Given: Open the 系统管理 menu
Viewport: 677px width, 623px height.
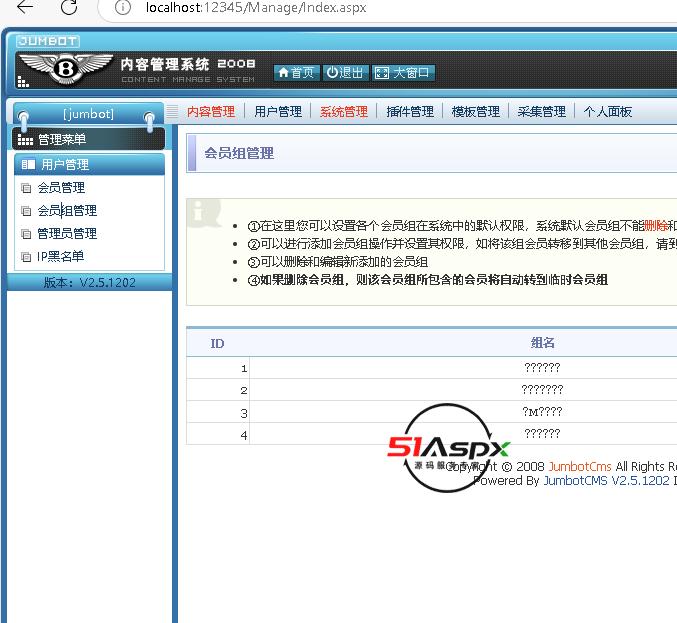Looking at the screenshot, I should pyautogui.click(x=344, y=112).
